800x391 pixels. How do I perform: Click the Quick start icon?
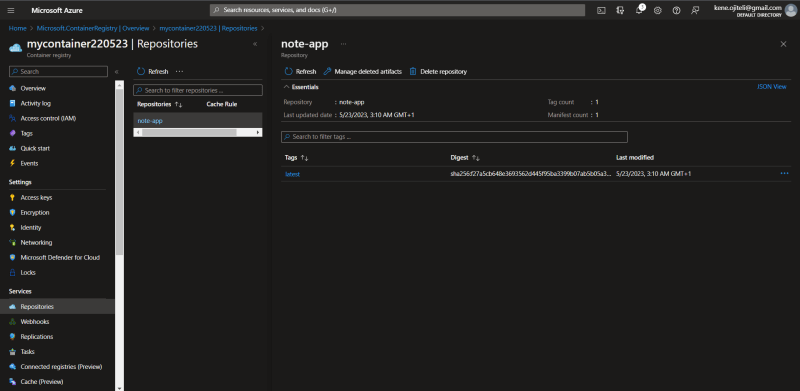point(13,149)
